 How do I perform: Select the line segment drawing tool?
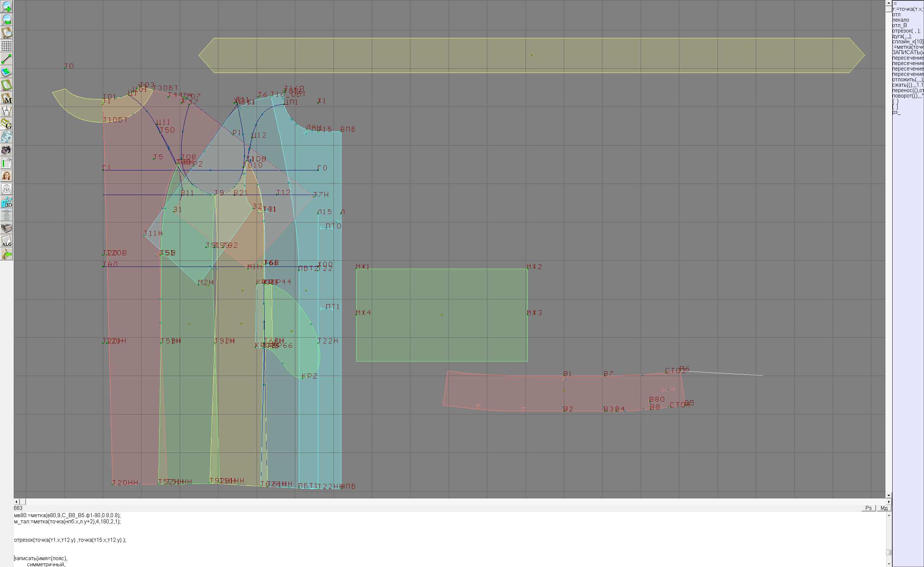[6, 59]
